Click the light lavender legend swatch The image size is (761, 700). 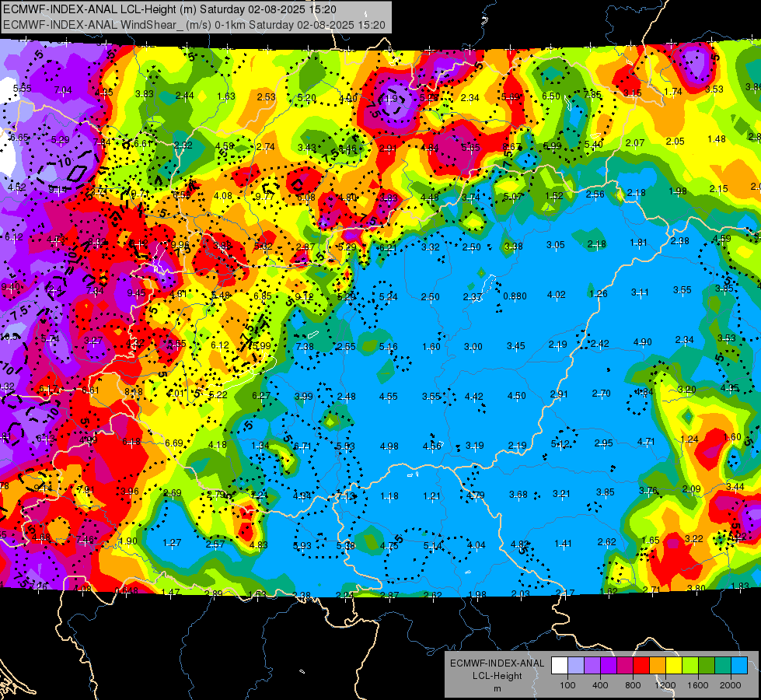[x=576, y=666]
